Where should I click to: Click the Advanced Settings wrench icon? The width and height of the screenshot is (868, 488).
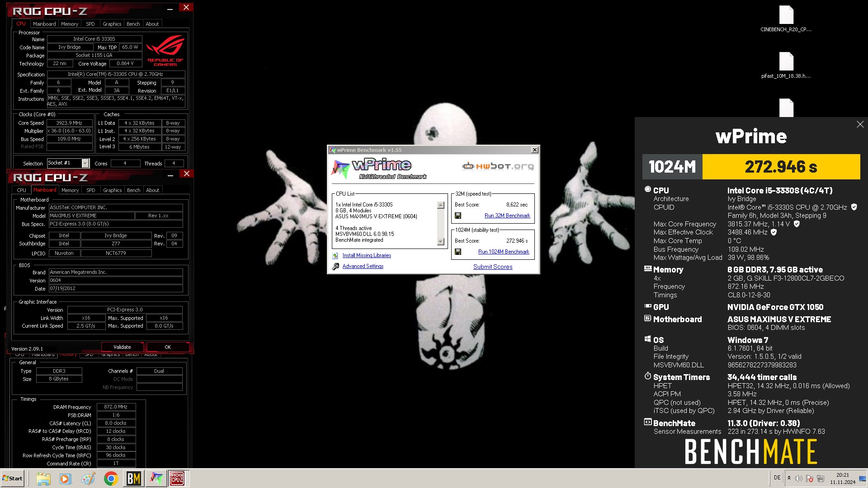tap(335, 267)
